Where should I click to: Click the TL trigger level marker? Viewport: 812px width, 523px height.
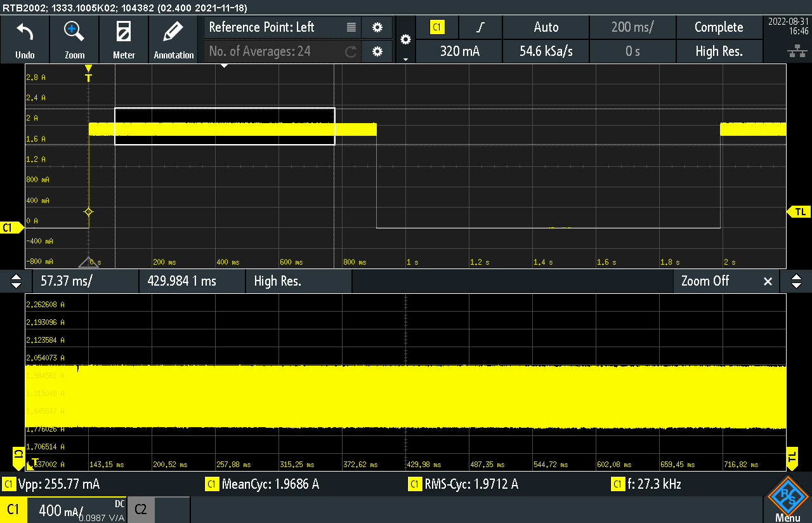coord(799,211)
